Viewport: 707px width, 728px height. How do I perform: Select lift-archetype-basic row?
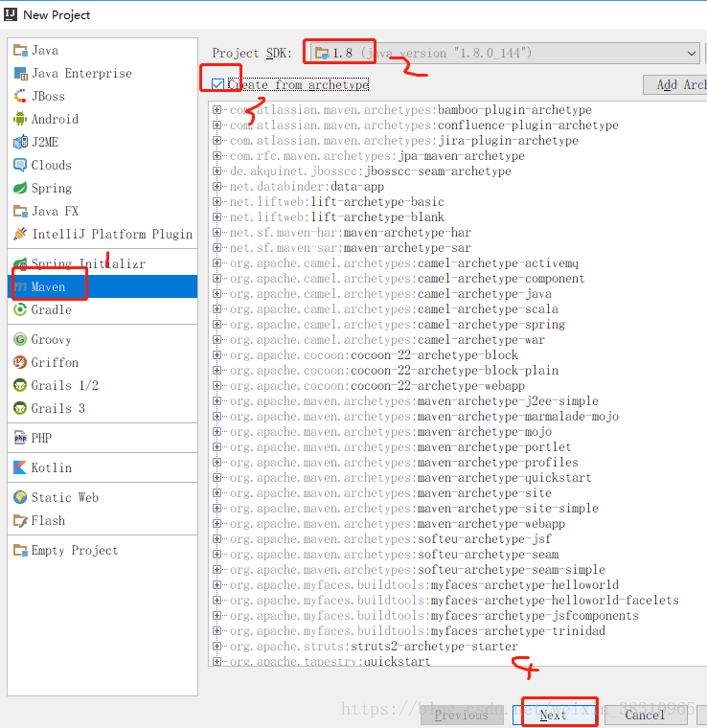[336, 201]
